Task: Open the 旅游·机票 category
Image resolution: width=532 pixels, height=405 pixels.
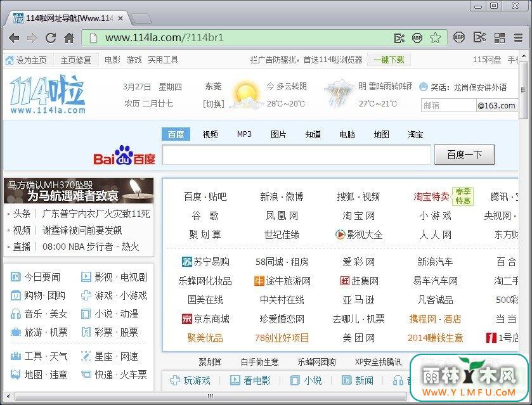Action: 39,332
